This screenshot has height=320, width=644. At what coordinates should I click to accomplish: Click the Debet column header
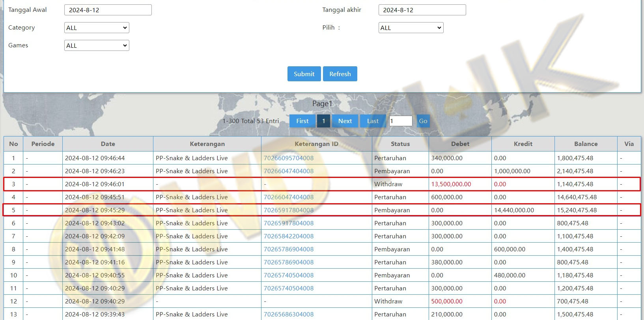[x=460, y=144]
